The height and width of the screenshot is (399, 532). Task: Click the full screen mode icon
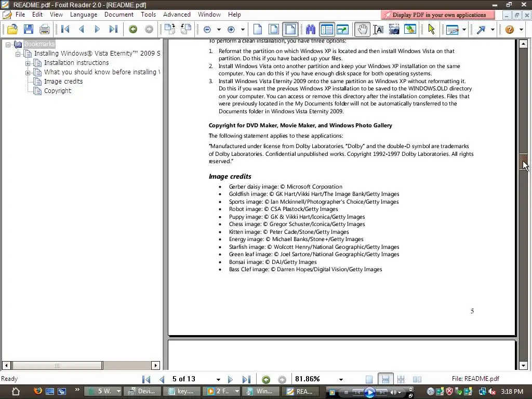pyautogui.click(x=343, y=30)
